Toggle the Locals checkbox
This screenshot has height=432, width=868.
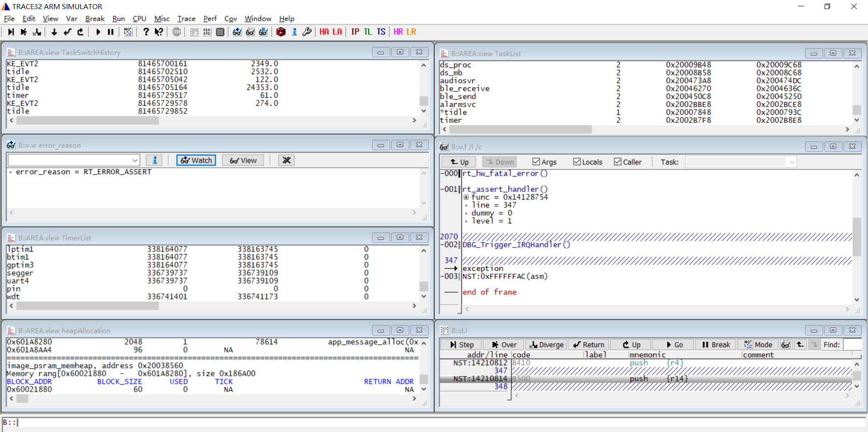pyautogui.click(x=577, y=162)
